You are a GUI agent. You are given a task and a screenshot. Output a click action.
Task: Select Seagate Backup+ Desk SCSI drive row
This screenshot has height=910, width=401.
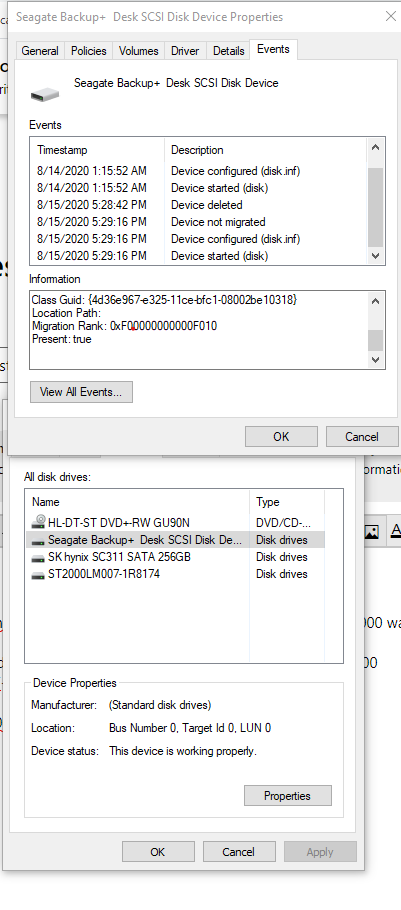coord(175,540)
